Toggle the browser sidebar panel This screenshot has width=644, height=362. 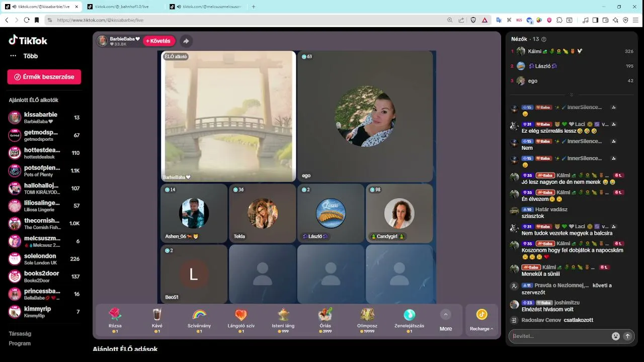(x=595, y=20)
